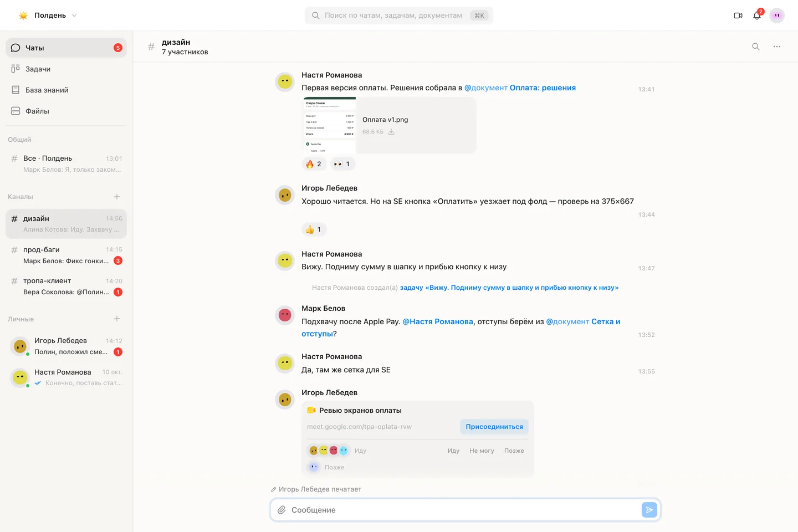798x532 pixels.
Task: Click the eyes reaction with count 1
Action: (342, 164)
